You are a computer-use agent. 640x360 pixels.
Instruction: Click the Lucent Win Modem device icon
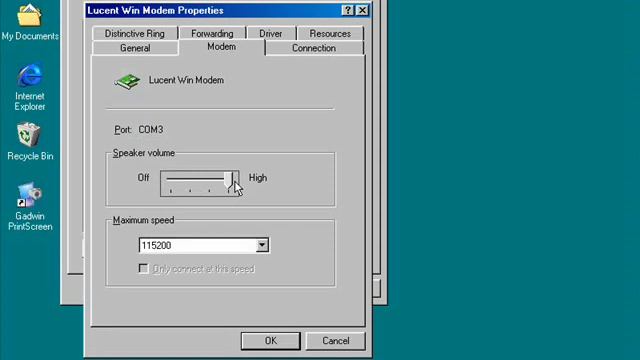(x=127, y=81)
